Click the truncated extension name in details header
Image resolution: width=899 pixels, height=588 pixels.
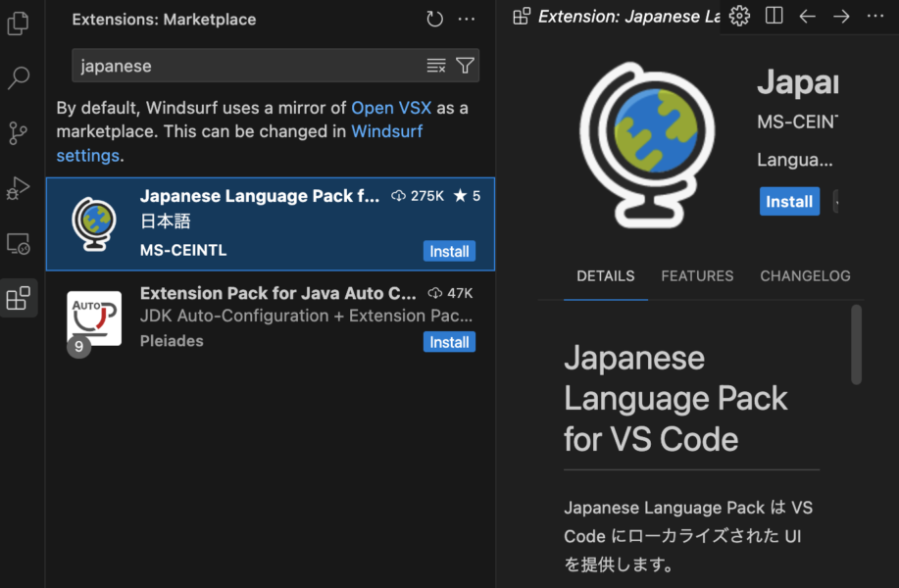click(797, 82)
